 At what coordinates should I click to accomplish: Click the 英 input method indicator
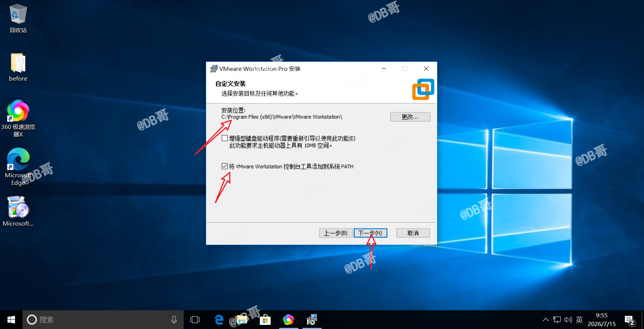pos(579,320)
